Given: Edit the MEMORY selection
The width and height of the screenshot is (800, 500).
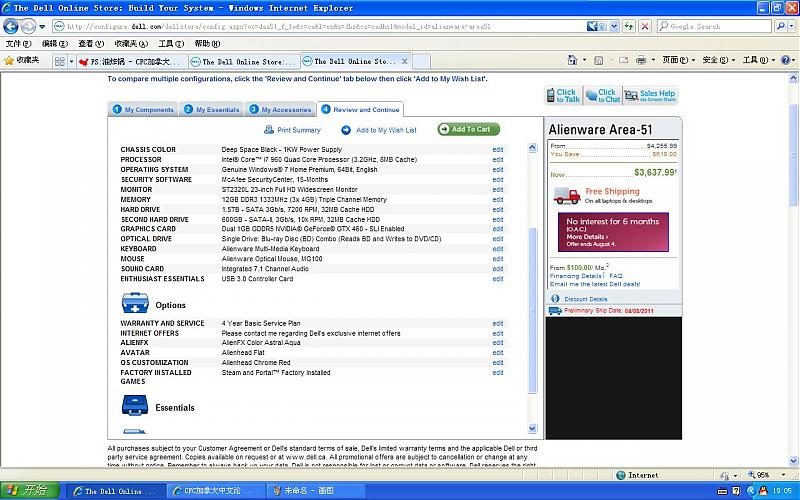Looking at the screenshot, I should tap(497, 199).
